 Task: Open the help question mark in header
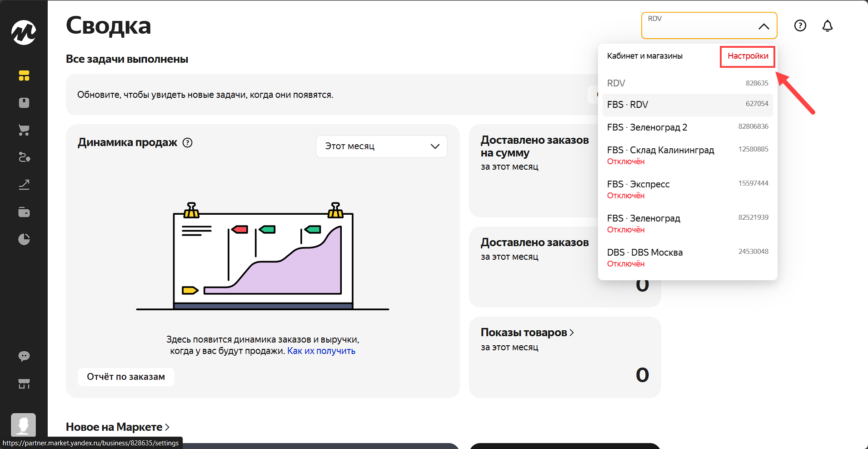800,25
